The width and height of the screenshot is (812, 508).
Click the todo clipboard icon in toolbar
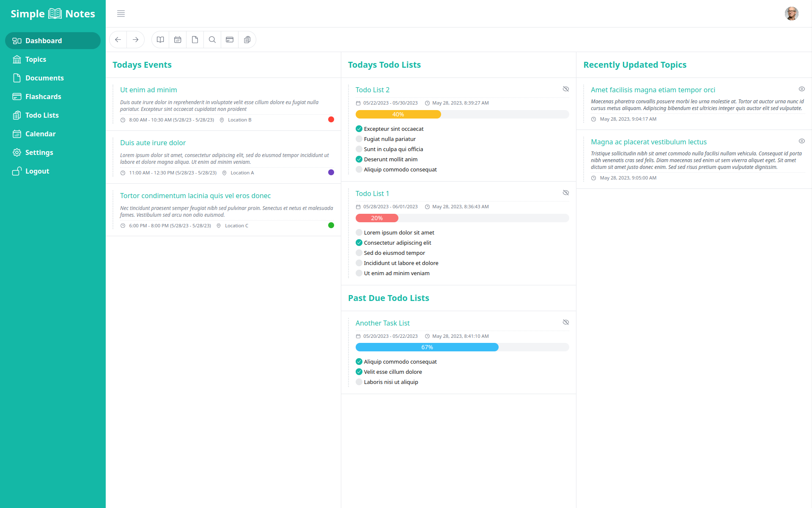247,40
